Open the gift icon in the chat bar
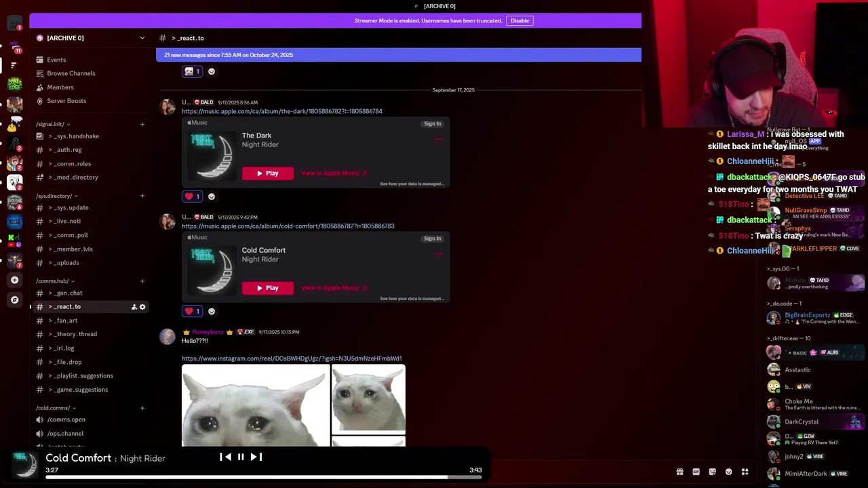Screen dimensions: 868x488 [679, 472]
